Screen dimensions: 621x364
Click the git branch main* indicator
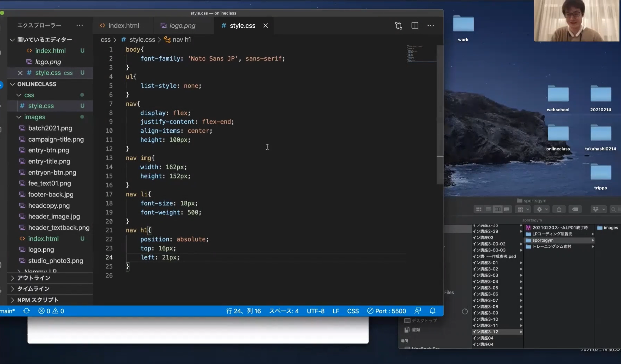pyautogui.click(x=7, y=311)
